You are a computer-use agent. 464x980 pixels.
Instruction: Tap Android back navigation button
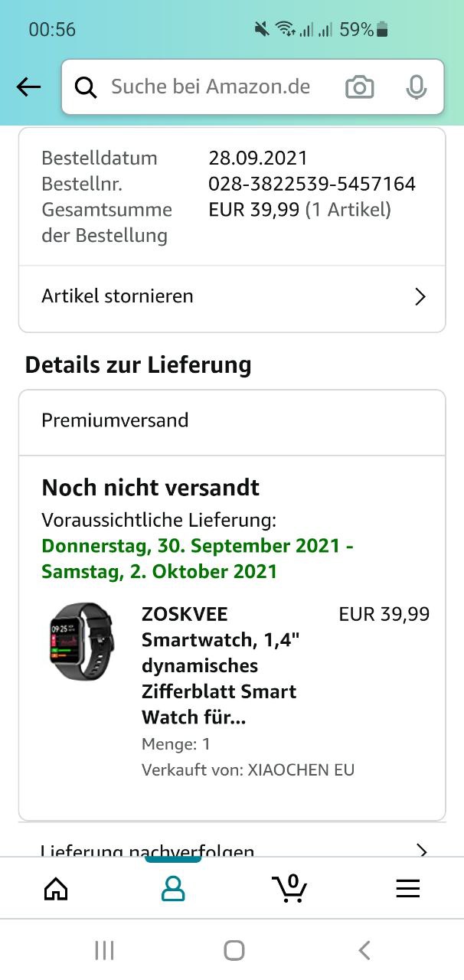tap(364, 950)
